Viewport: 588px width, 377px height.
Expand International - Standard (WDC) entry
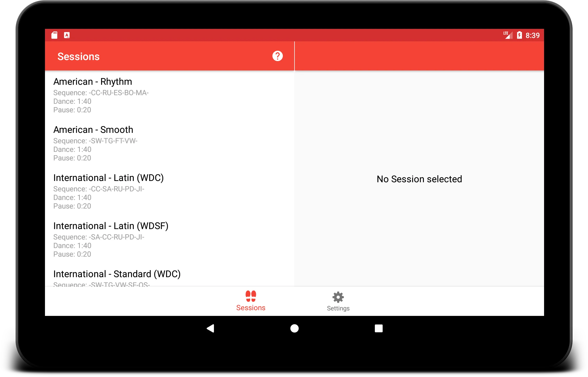coord(117,274)
